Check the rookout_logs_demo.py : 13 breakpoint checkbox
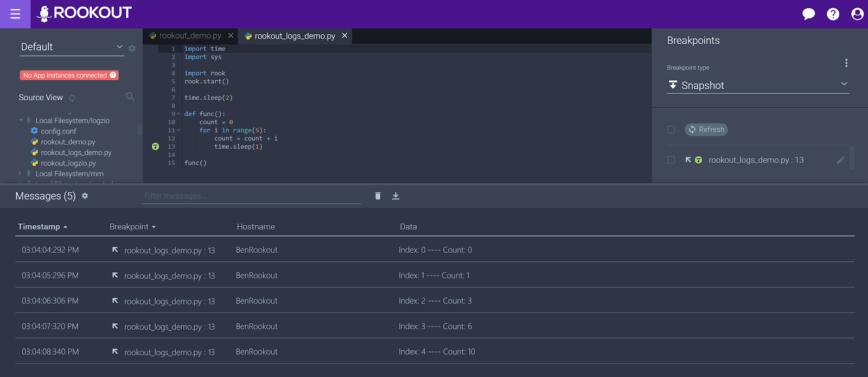Image resolution: width=868 pixels, height=377 pixels. [671, 160]
